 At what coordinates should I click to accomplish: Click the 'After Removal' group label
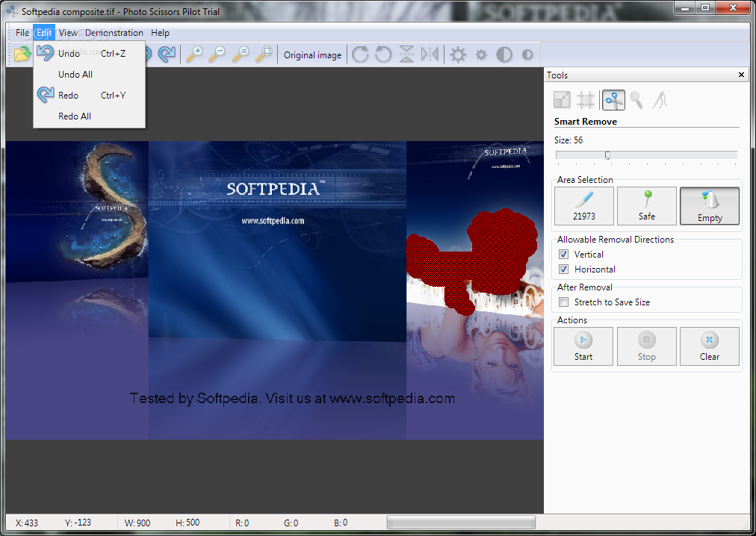(584, 287)
